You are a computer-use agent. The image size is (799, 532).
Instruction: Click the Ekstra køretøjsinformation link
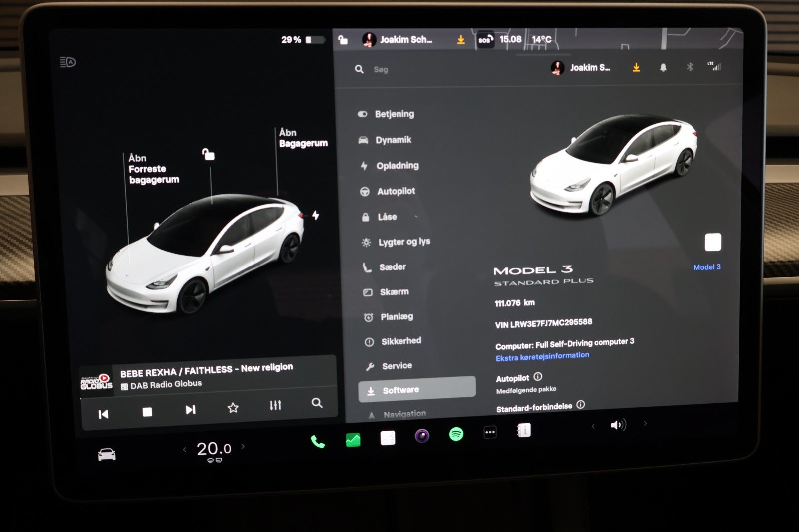(x=542, y=356)
